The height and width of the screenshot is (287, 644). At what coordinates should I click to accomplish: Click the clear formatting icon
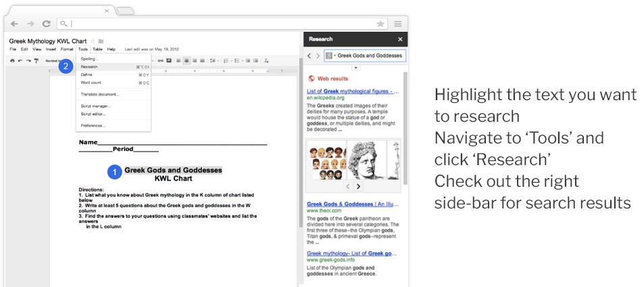tap(266, 61)
